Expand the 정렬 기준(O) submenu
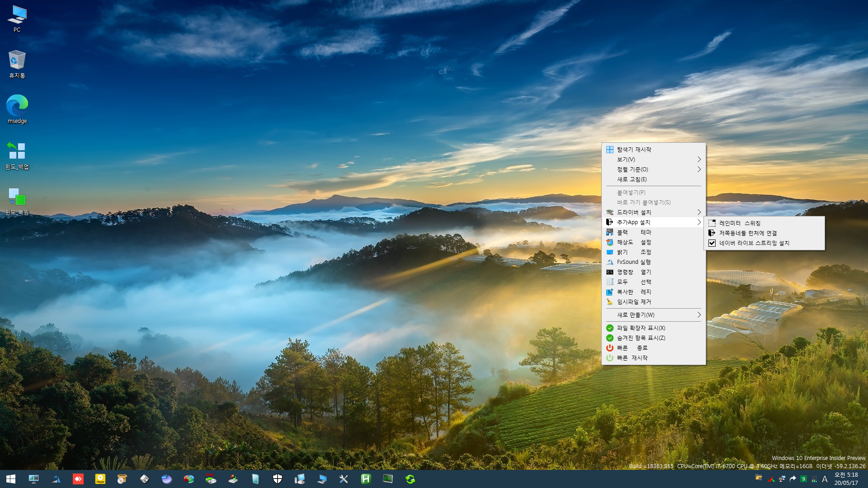This screenshot has height=488, width=868. click(x=653, y=169)
